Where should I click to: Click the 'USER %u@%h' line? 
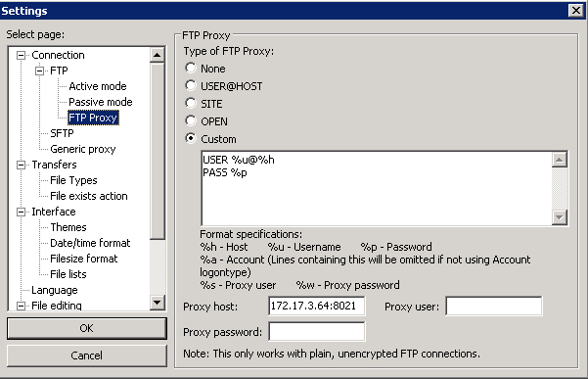(x=239, y=160)
